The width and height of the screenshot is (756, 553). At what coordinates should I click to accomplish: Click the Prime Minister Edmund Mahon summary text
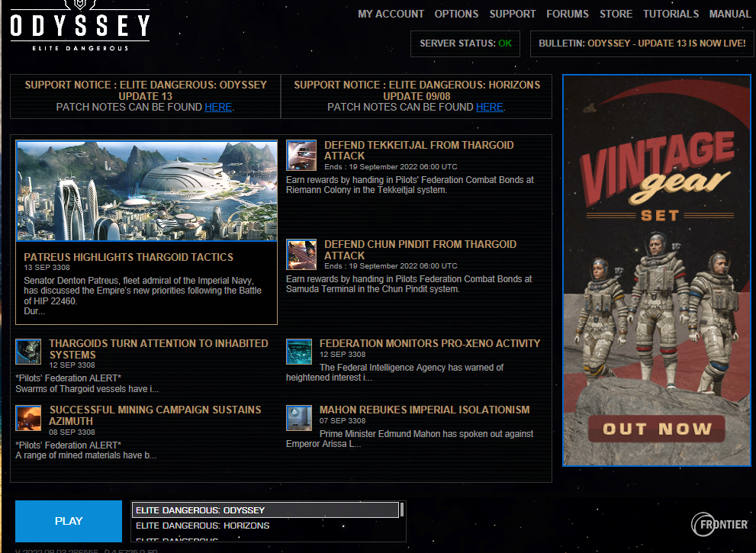[x=410, y=439]
